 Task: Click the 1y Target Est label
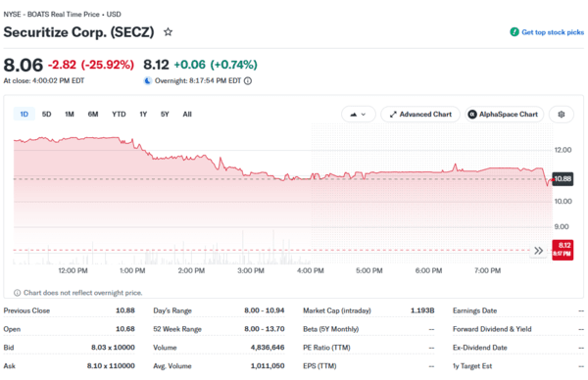click(472, 365)
